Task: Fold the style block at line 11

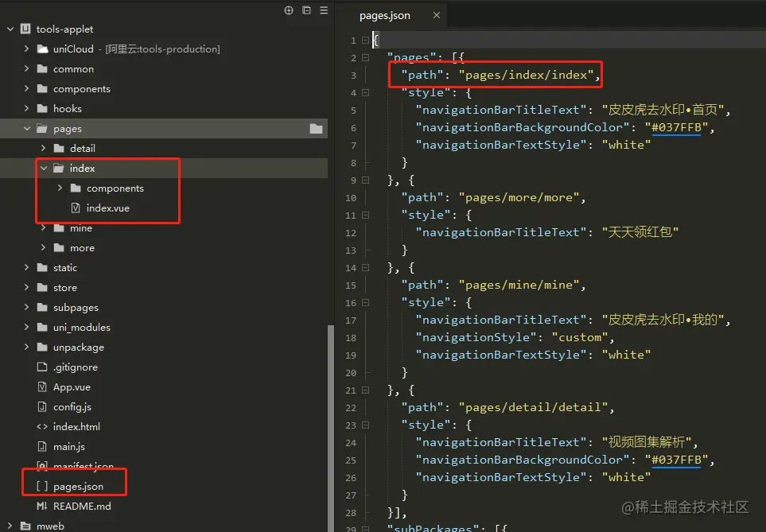Action: [365, 215]
